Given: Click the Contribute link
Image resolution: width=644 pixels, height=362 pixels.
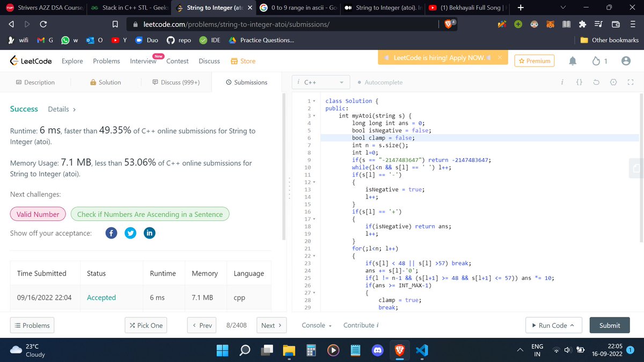Looking at the screenshot, I should [361, 326].
